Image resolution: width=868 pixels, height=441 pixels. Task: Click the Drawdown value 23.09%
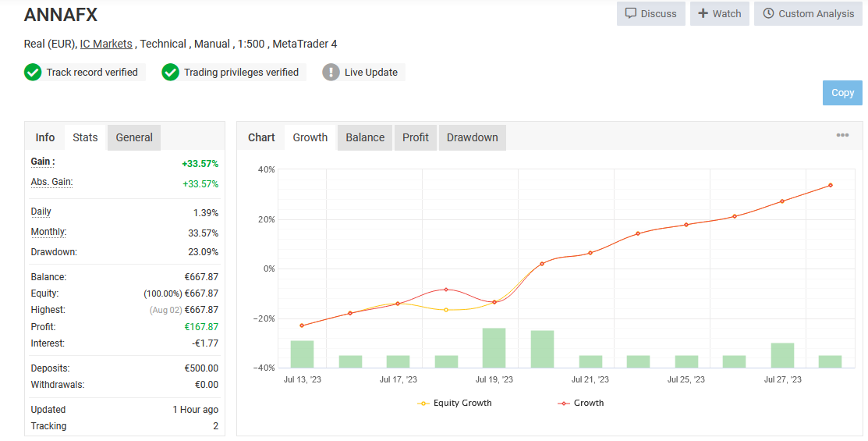[204, 251]
